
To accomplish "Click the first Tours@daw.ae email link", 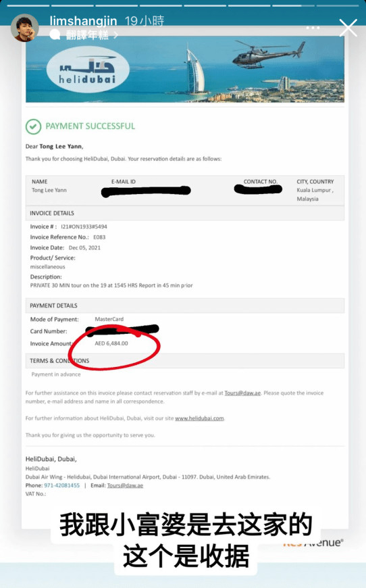I will click(x=242, y=393).
